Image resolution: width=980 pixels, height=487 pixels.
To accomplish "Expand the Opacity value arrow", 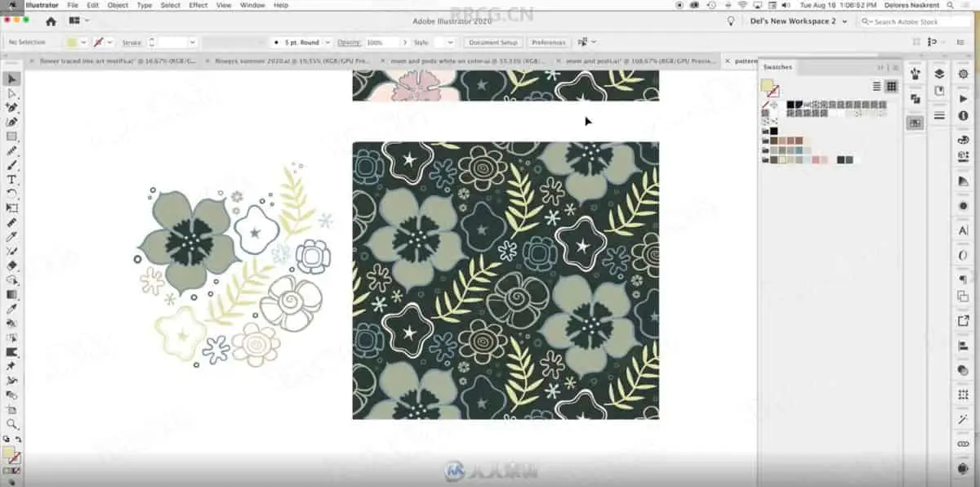I will click(x=403, y=42).
